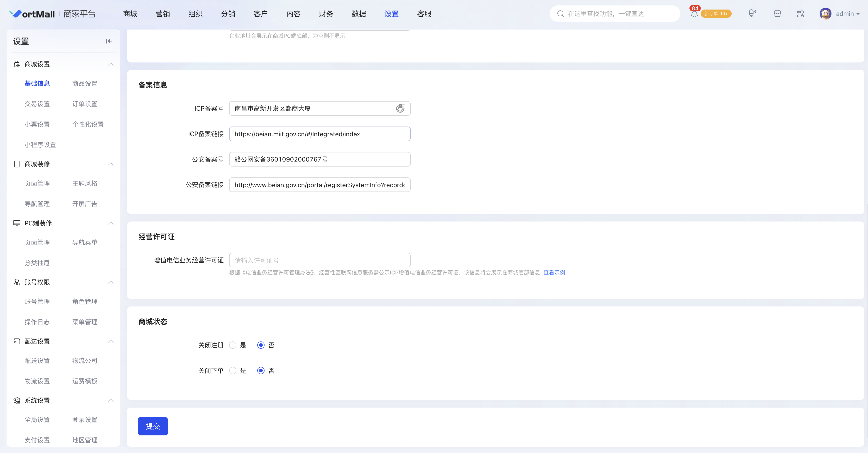Collapse the 商城设置 sidebar group
The image size is (868, 453).
click(x=110, y=64)
